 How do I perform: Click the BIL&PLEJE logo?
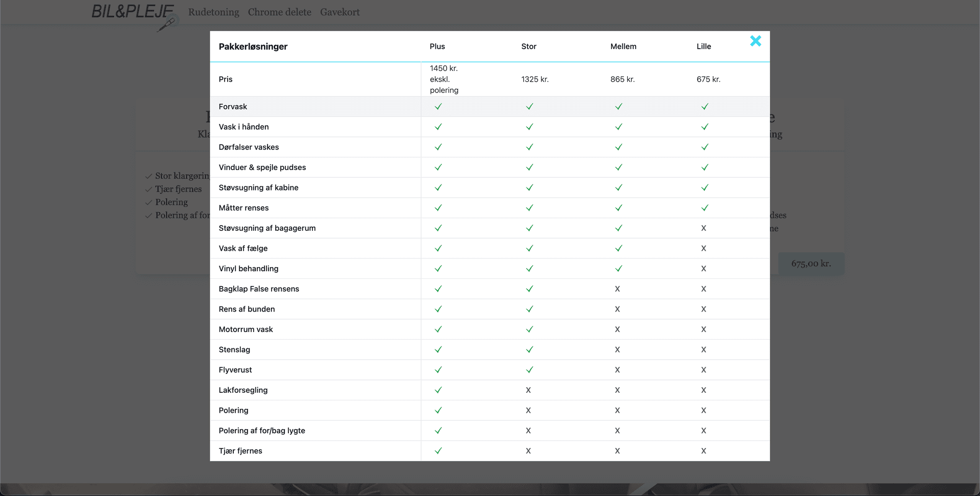134,13
